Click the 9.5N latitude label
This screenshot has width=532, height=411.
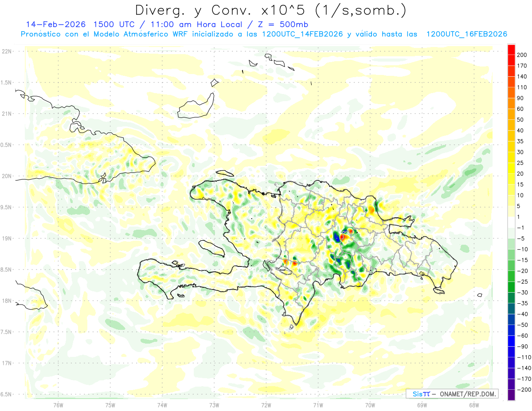coord(6,207)
